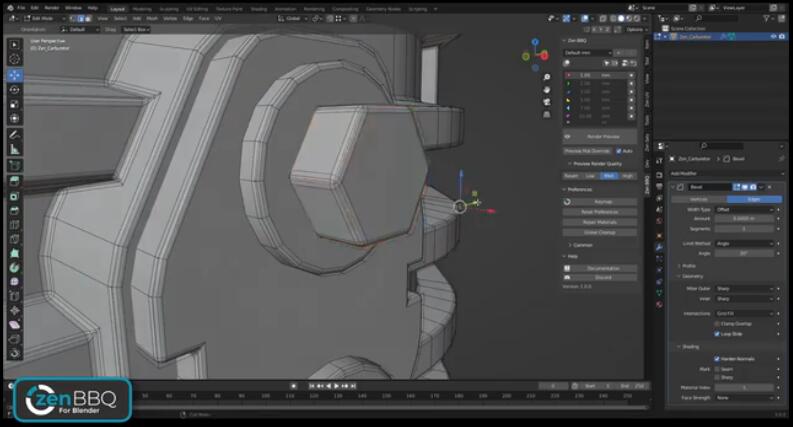Image resolution: width=793 pixels, height=427 pixels.
Task: Select the Poly Build tool
Action: pos(14,253)
